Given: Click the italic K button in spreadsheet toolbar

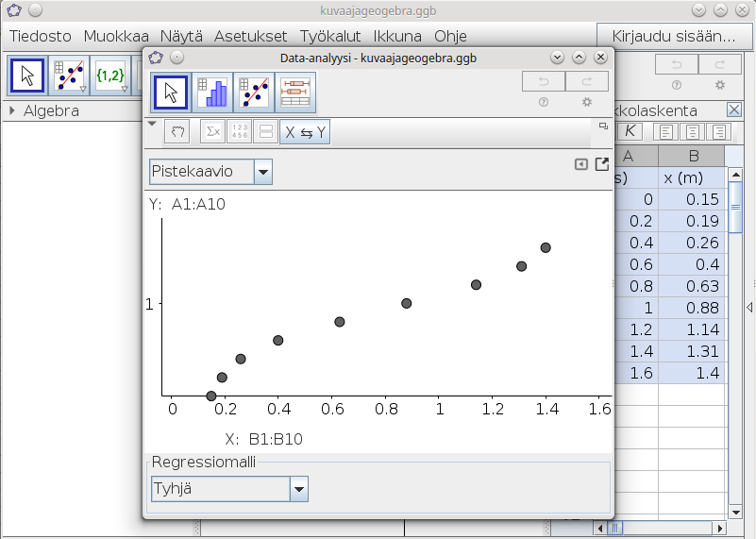Looking at the screenshot, I should (x=630, y=130).
